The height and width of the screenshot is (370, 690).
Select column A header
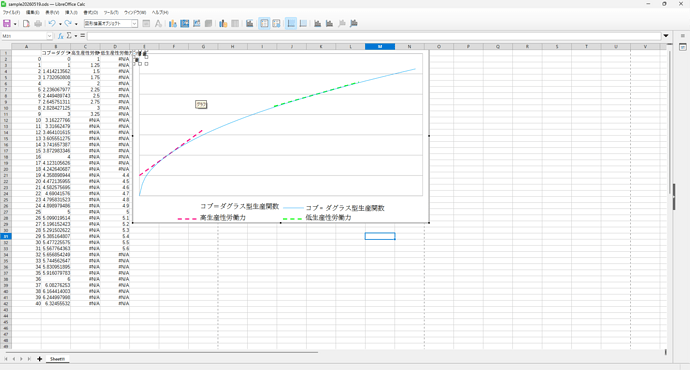point(26,47)
